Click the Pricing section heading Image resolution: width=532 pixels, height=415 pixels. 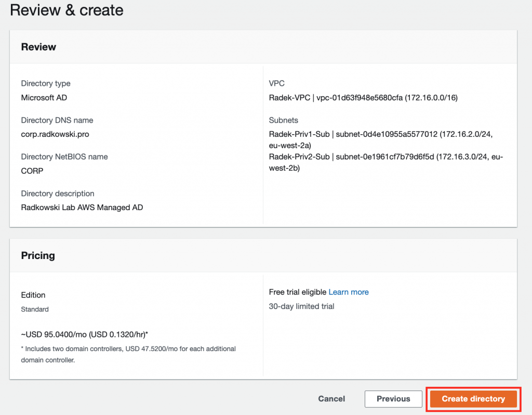click(x=37, y=255)
